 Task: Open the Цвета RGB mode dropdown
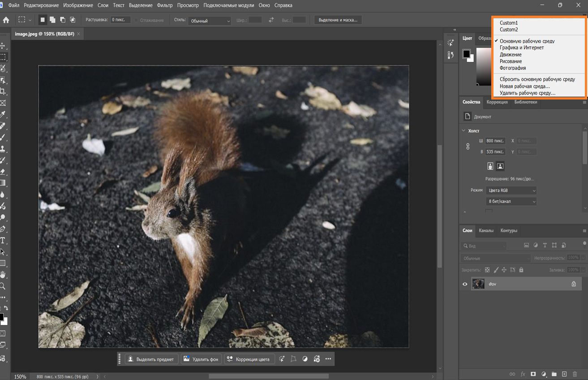511,190
